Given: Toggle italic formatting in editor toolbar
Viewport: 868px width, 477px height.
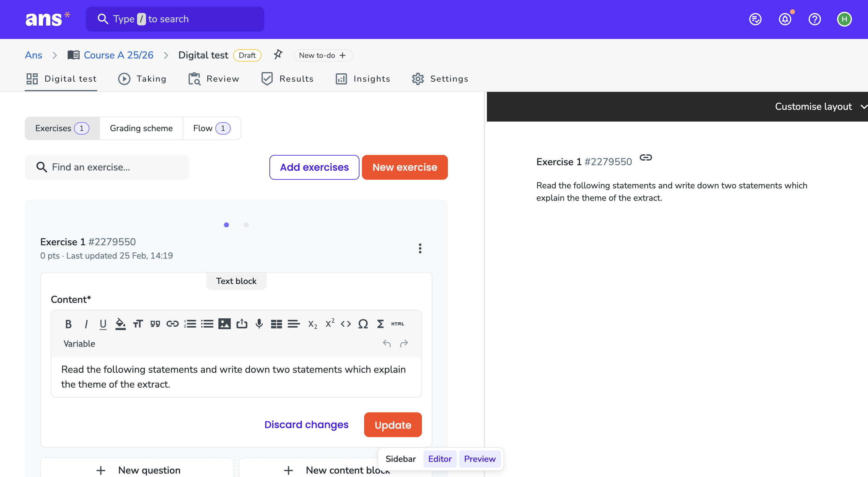Looking at the screenshot, I should [86, 324].
